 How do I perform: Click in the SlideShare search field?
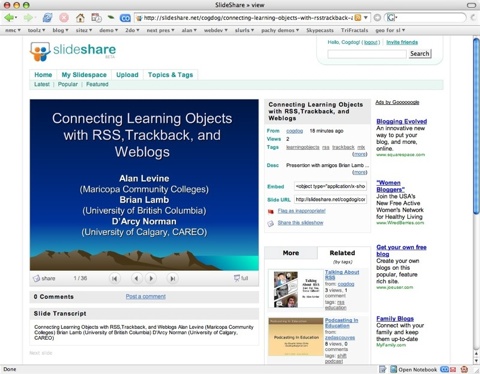(x=367, y=54)
